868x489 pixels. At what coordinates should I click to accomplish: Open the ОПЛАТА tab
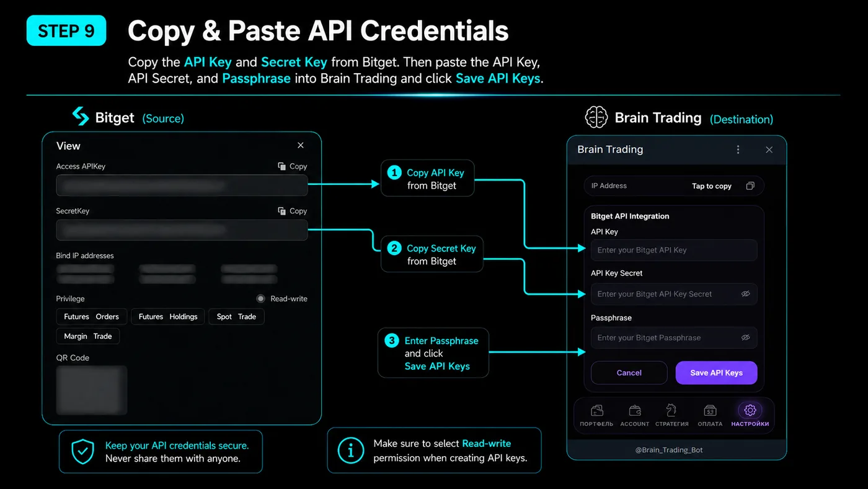click(711, 416)
